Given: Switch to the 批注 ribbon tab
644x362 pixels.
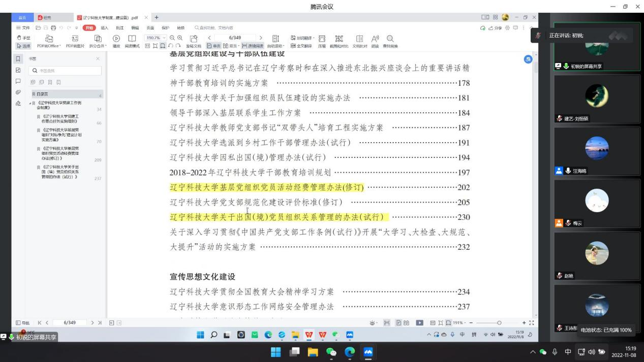Looking at the screenshot, I should [120, 27].
